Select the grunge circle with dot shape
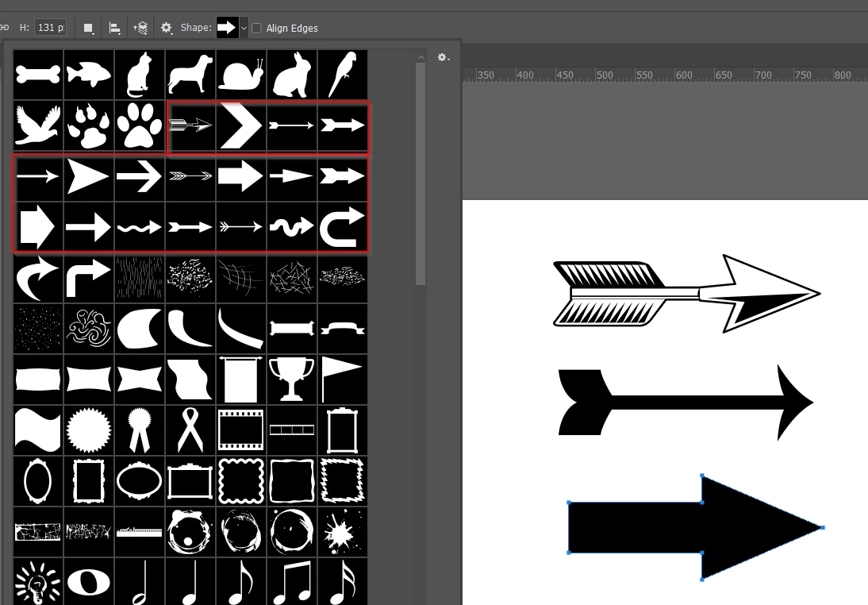The width and height of the screenshot is (868, 605). point(190,532)
